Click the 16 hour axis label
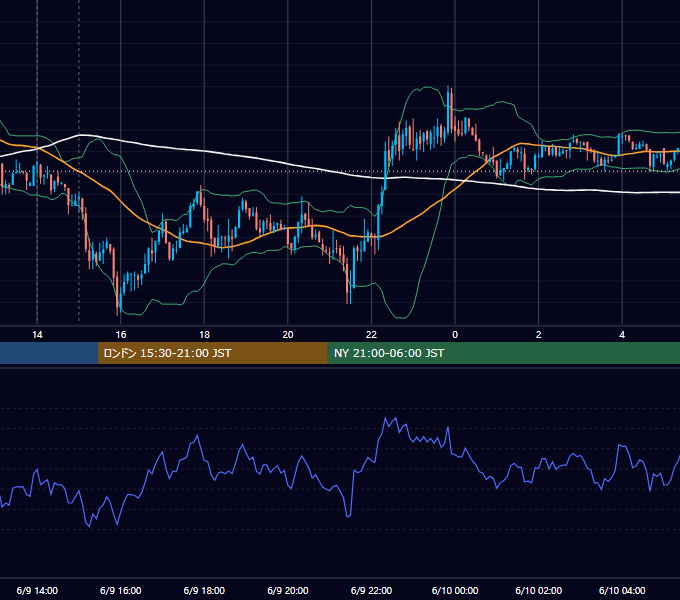 [121, 335]
